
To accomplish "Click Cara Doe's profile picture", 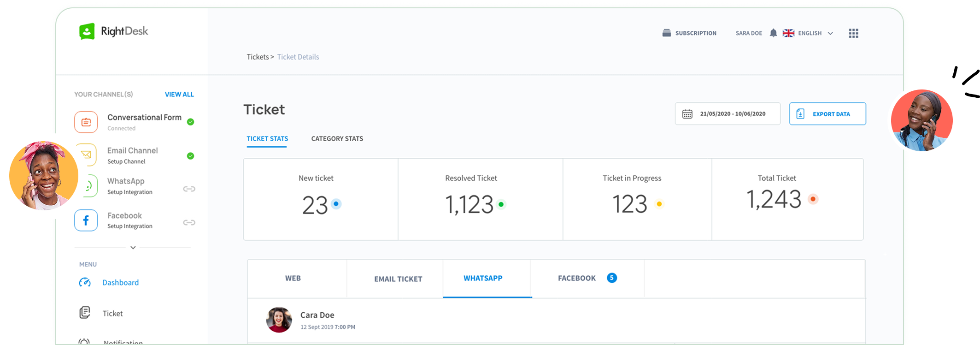I will (x=279, y=320).
